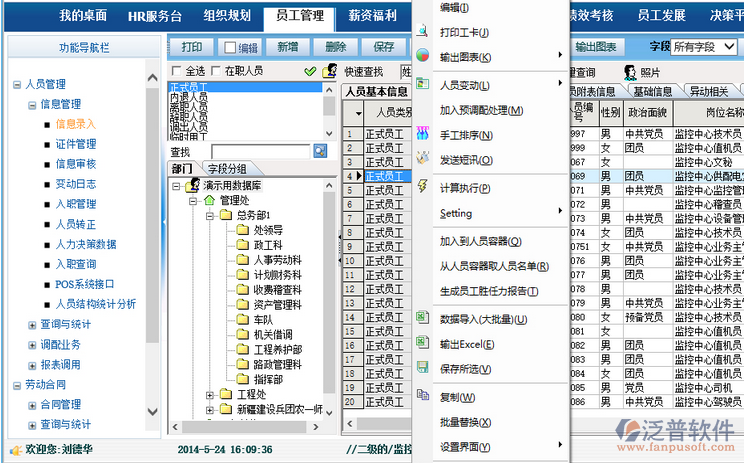
Task: Click the 手工排序 sorting icon in menu
Action: pyautogui.click(x=422, y=134)
